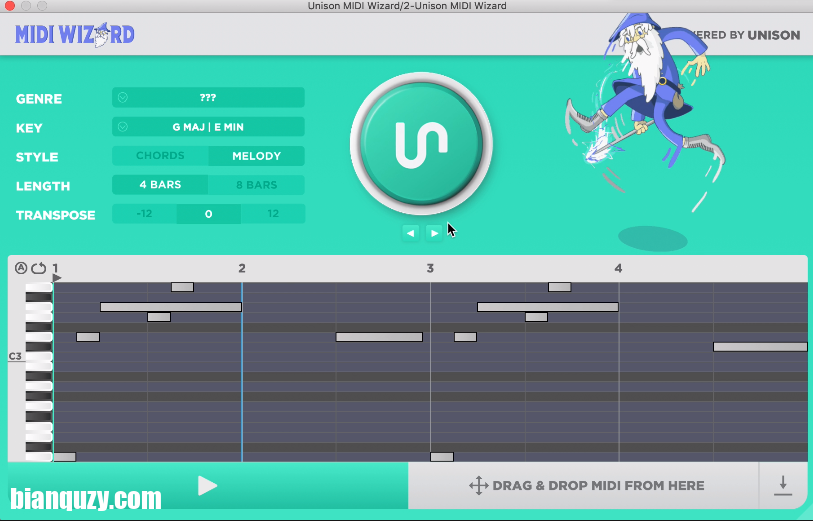
Task: Select the first long note in bar 1
Action: tap(171, 307)
